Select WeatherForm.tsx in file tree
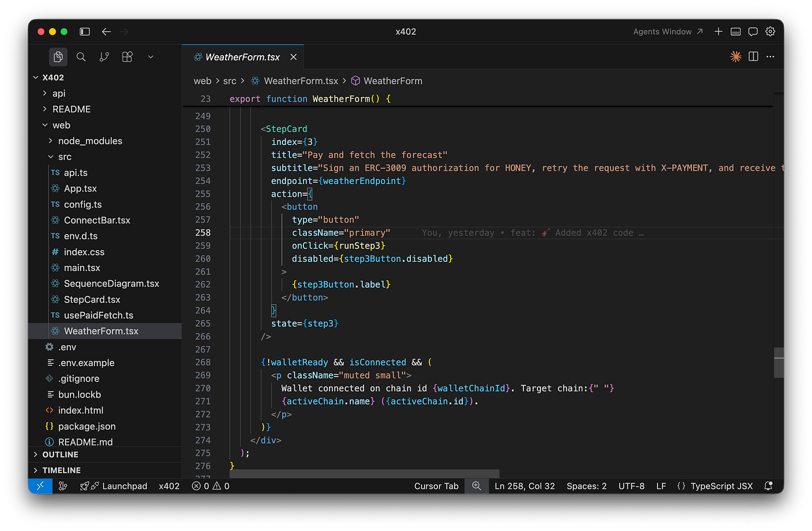Screen dimensions: 812x531 (105, 331)
